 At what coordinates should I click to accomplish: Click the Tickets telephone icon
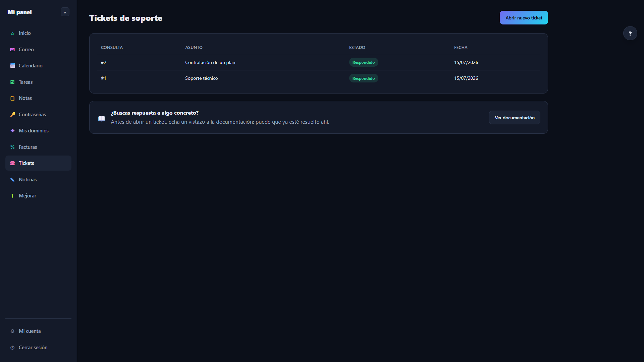(x=12, y=163)
